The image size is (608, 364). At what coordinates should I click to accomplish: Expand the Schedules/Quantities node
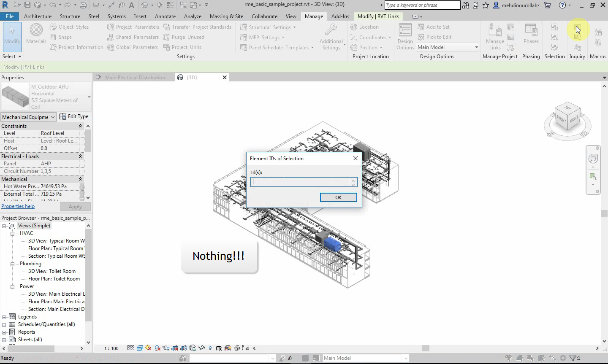click(4, 324)
